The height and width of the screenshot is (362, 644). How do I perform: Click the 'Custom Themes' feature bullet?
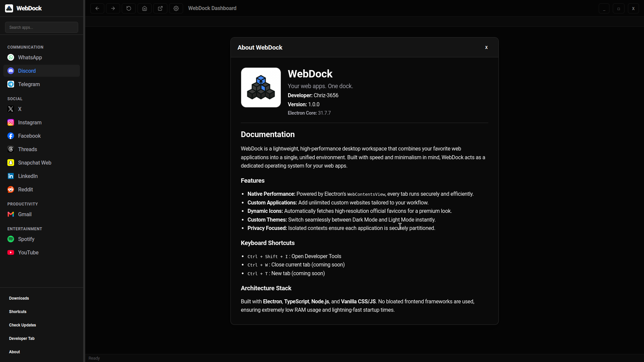coord(341,220)
